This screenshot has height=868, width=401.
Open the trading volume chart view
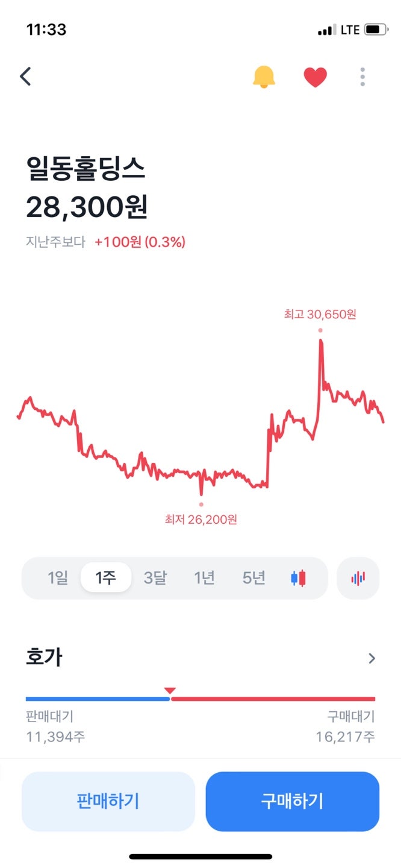[x=358, y=577]
